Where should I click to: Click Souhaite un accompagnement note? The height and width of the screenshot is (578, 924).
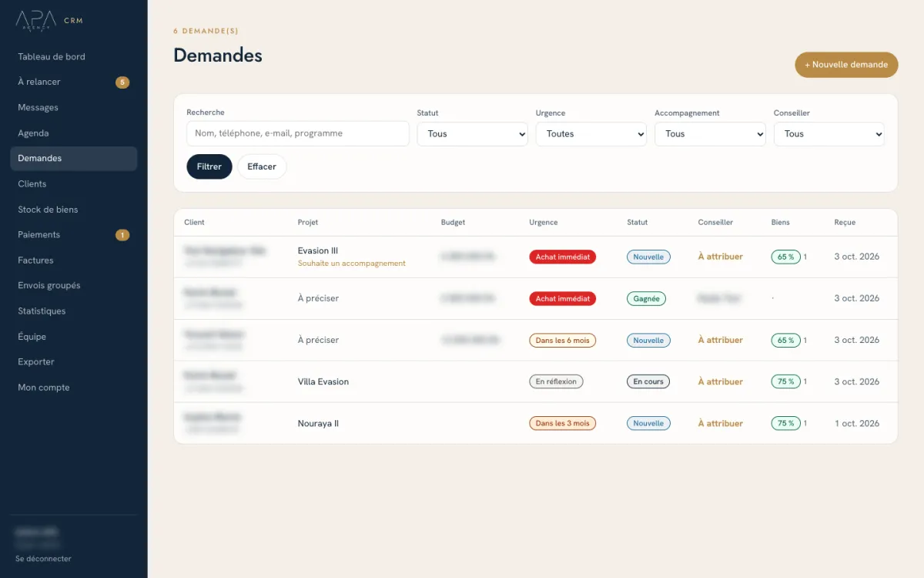tap(351, 263)
